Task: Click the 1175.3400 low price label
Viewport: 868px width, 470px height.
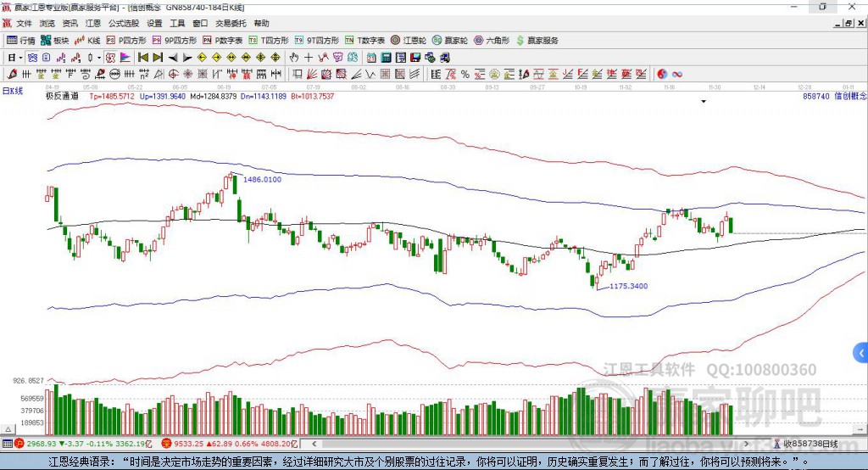Action: (628, 286)
